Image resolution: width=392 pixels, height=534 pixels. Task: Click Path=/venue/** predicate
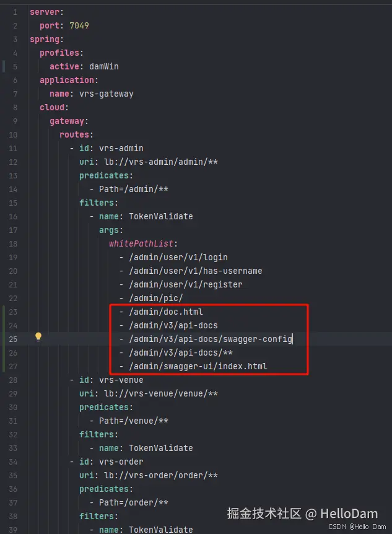coord(134,421)
